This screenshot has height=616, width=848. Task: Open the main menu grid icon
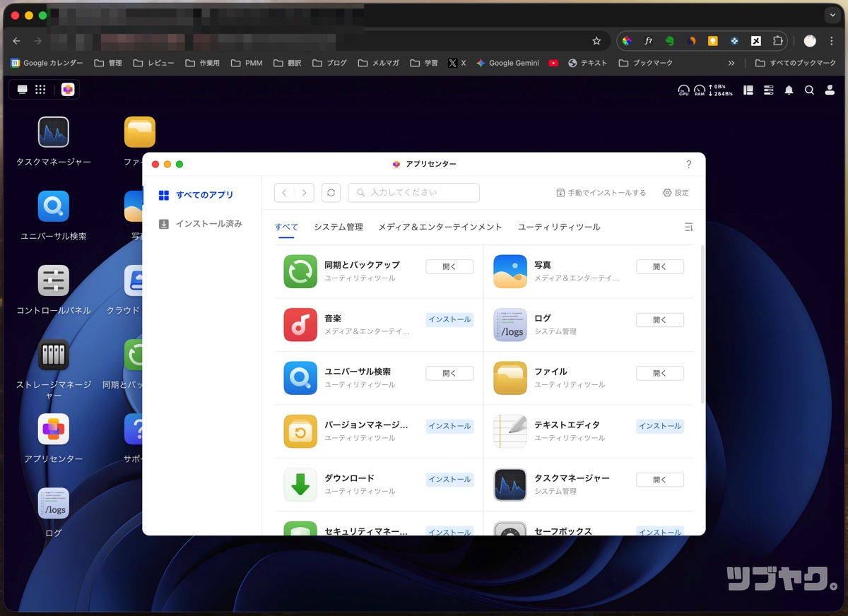click(x=40, y=90)
